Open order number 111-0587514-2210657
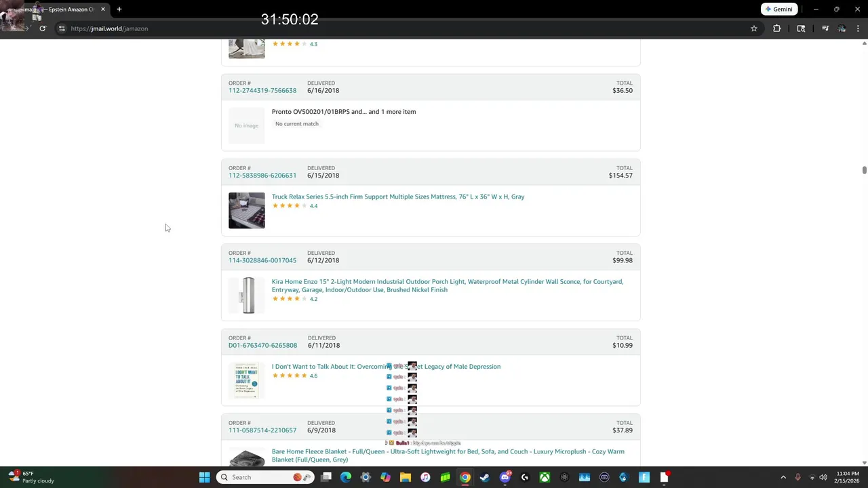Image resolution: width=868 pixels, height=488 pixels. pyautogui.click(x=262, y=430)
